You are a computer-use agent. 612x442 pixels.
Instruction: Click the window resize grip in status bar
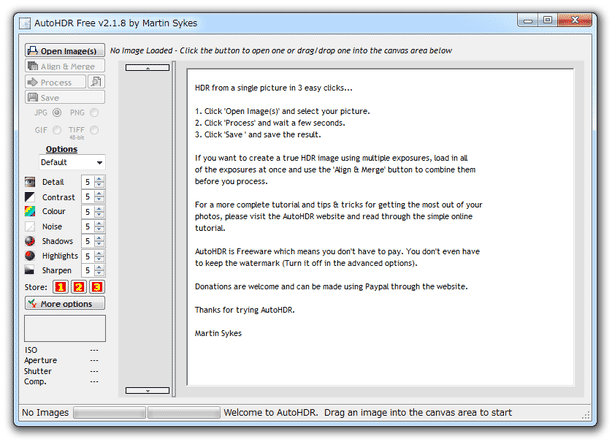coord(585,415)
